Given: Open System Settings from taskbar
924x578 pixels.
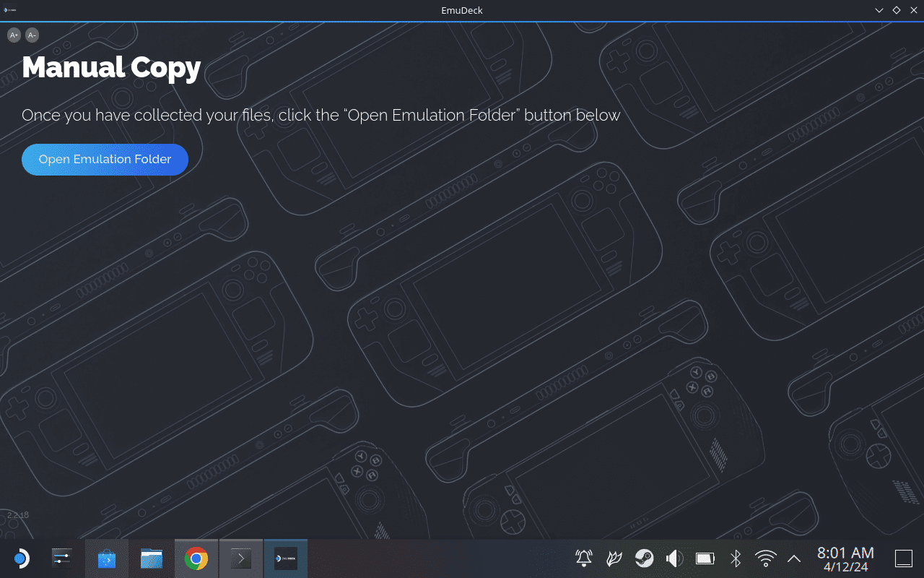Looking at the screenshot, I should pyautogui.click(x=62, y=558).
